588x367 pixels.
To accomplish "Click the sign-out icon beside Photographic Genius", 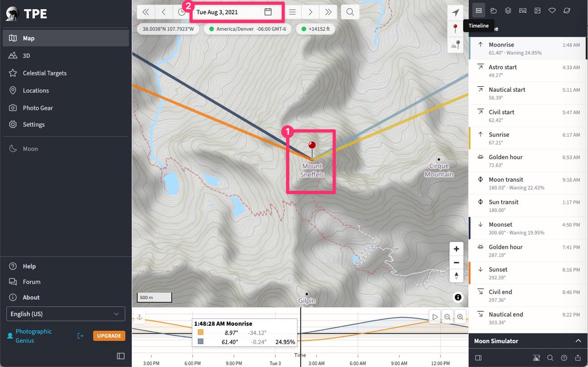I will tap(80, 336).
